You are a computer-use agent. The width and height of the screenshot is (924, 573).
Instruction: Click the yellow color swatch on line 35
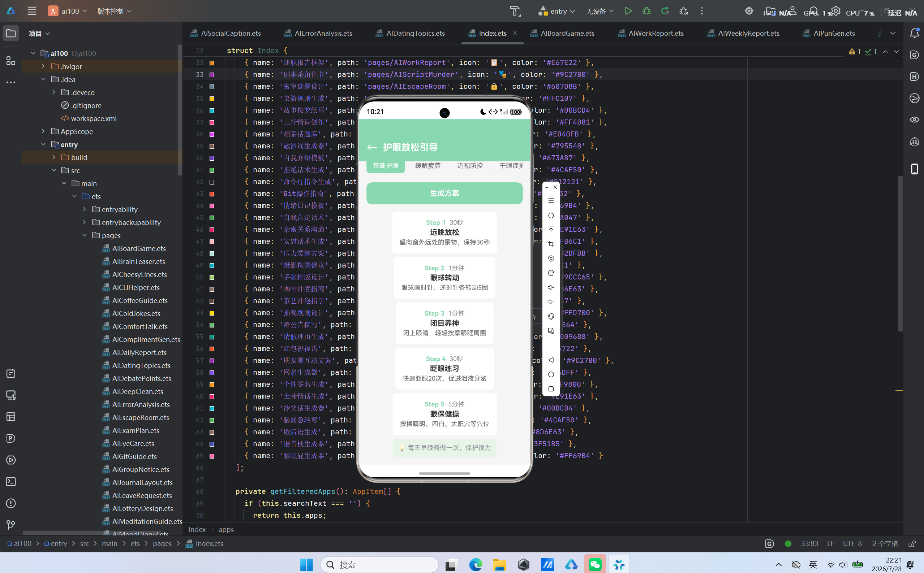212,99
